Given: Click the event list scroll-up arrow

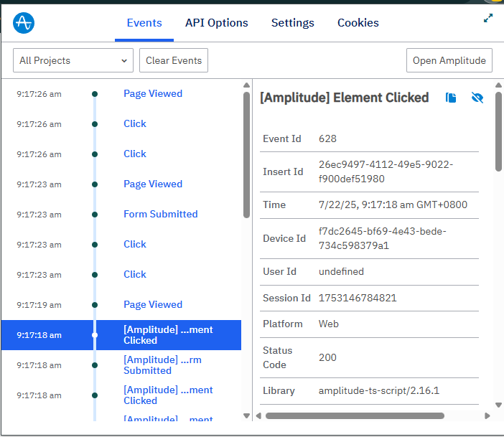Looking at the screenshot, I should point(246,85).
